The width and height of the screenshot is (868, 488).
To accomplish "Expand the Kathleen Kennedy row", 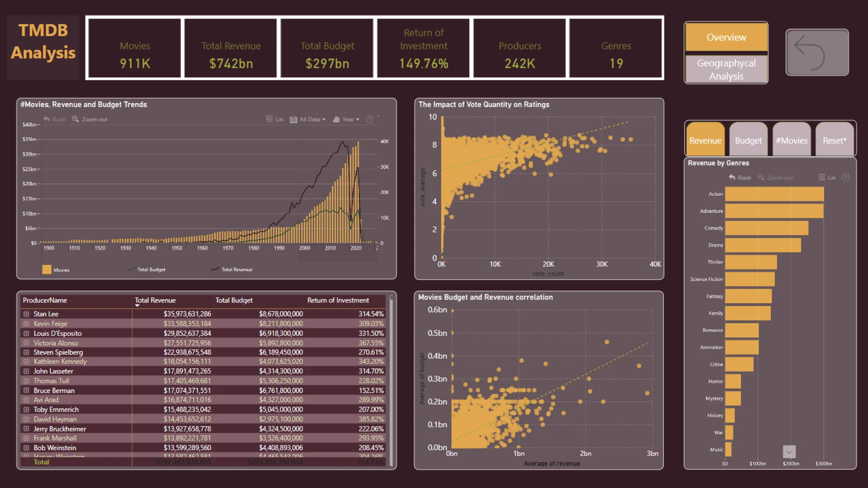I will 26,361.
